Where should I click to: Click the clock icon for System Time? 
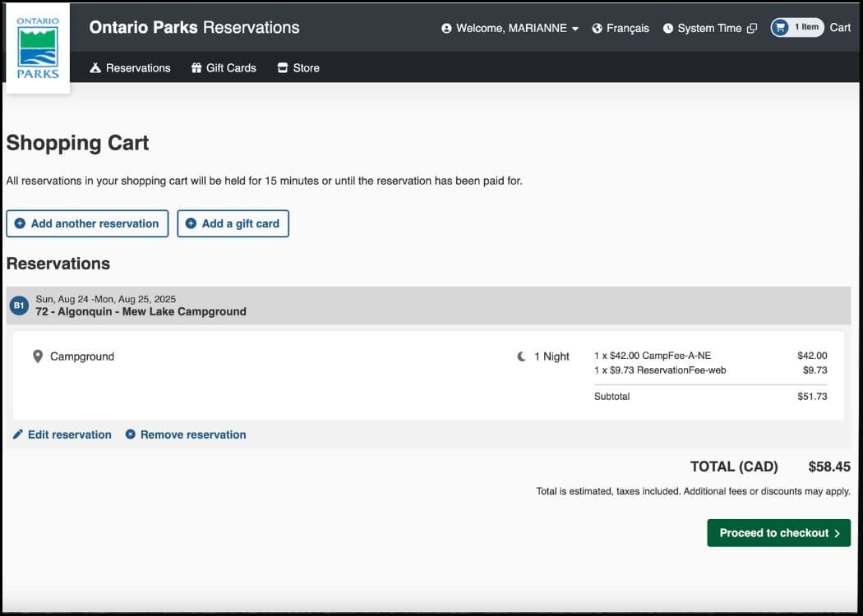(x=667, y=28)
